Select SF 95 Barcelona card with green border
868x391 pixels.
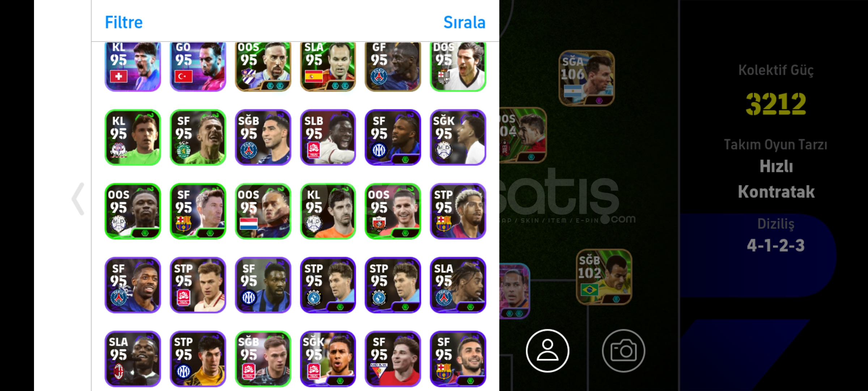tap(198, 211)
